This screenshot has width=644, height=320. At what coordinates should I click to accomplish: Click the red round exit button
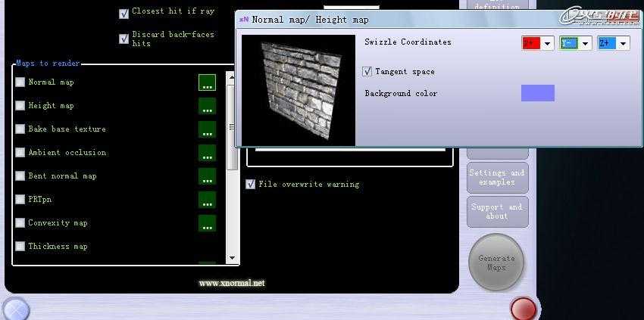524,309
